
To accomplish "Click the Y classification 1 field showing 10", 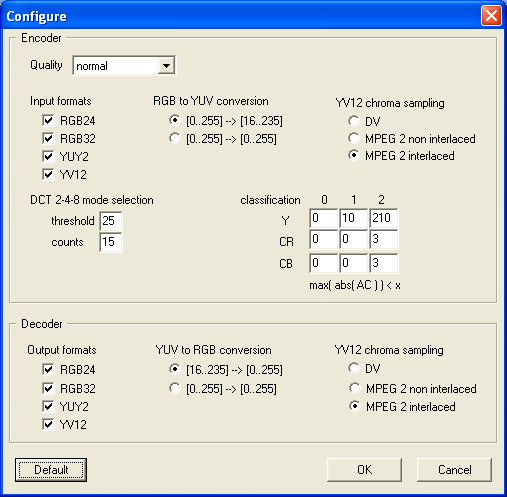I will [x=353, y=218].
